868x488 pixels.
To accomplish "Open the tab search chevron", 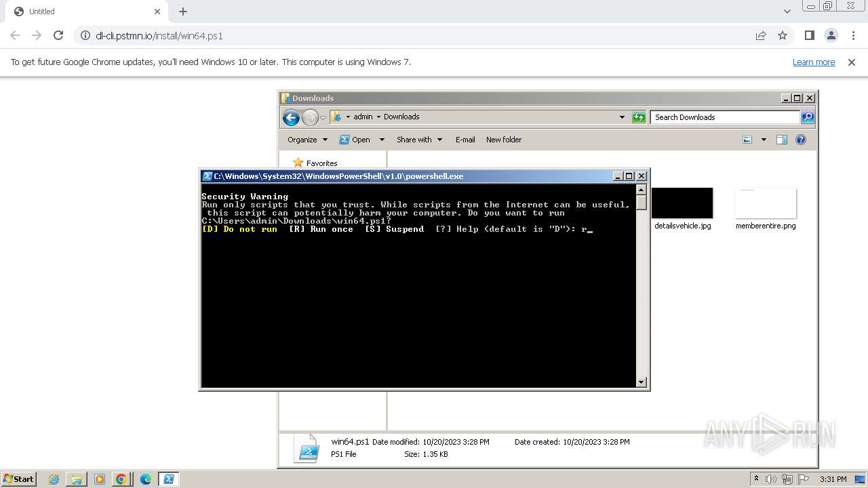I will (787, 12).
